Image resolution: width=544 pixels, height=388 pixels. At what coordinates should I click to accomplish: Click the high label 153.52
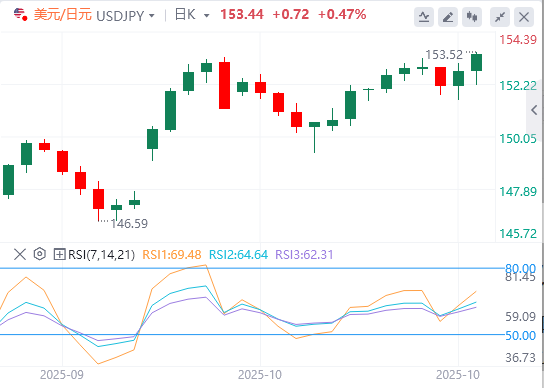click(444, 55)
